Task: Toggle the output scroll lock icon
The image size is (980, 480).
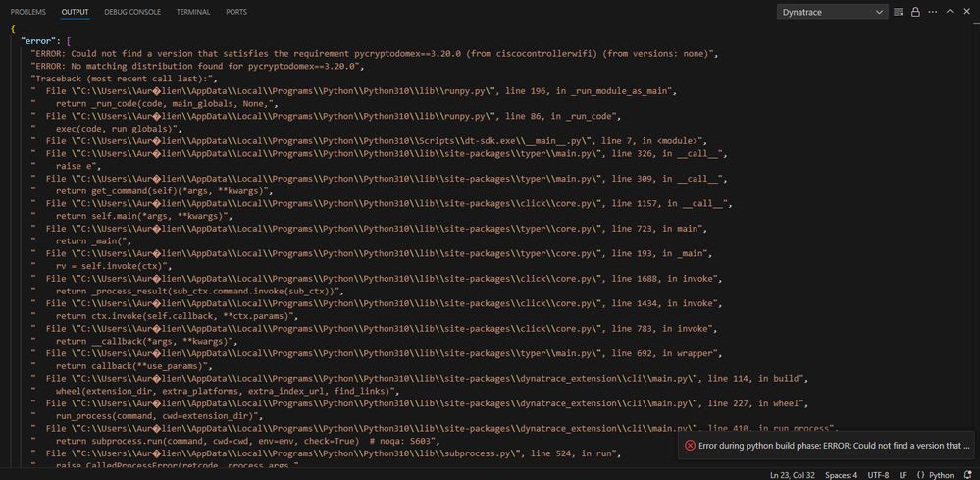Action: tap(915, 12)
